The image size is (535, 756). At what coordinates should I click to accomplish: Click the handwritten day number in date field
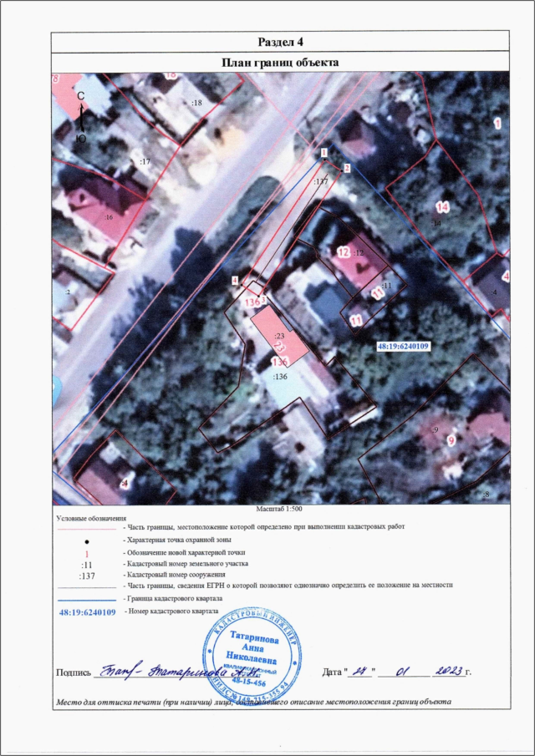361,669
